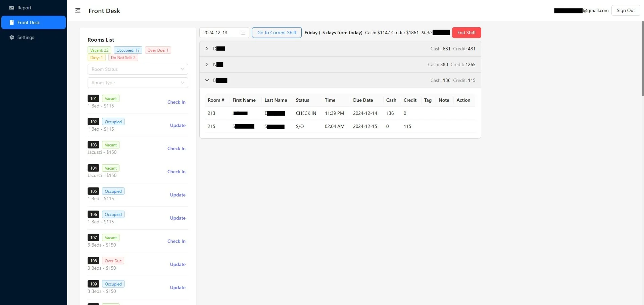
Task: Open Settings from the sidebar
Action: [34, 37]
